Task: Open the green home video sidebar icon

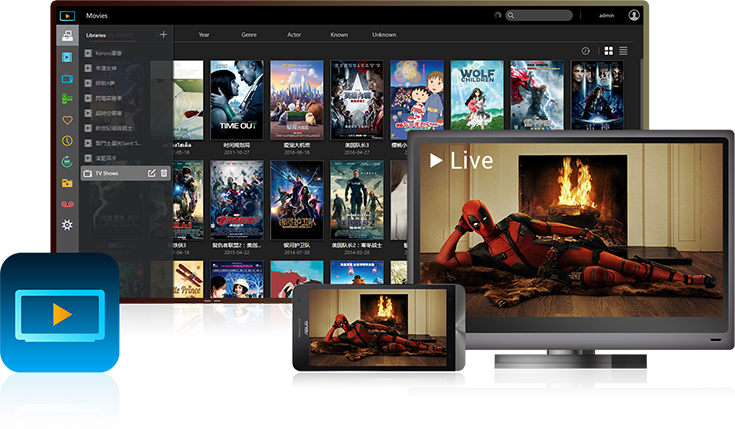Action: click(67, 99)
